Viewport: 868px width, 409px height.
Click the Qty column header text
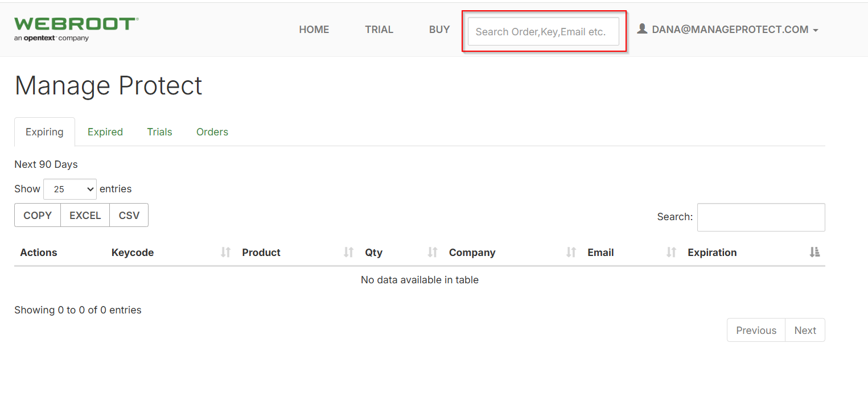374,253
